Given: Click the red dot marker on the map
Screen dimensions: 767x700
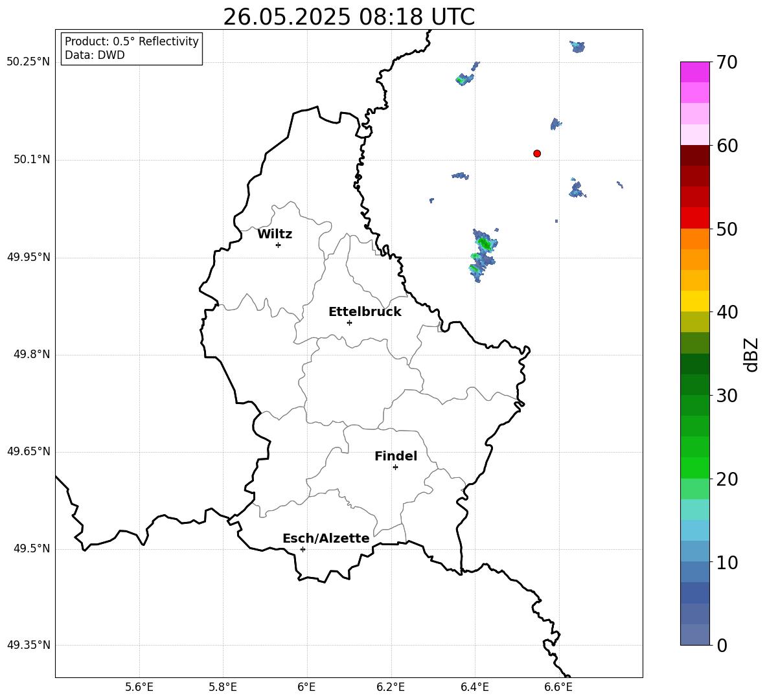Looking at the screenshot, I should point(536,153).
